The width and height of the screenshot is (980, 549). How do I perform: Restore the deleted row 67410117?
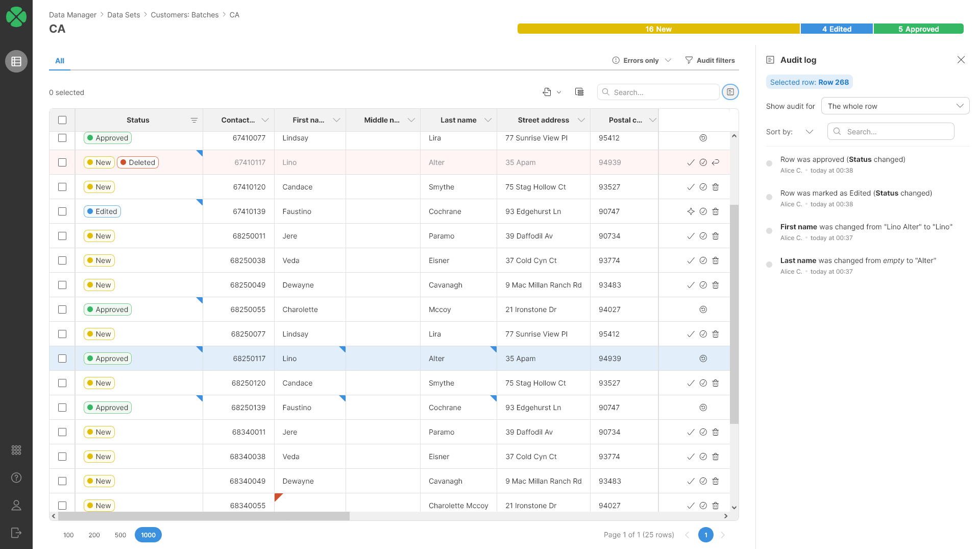[715, 162]
